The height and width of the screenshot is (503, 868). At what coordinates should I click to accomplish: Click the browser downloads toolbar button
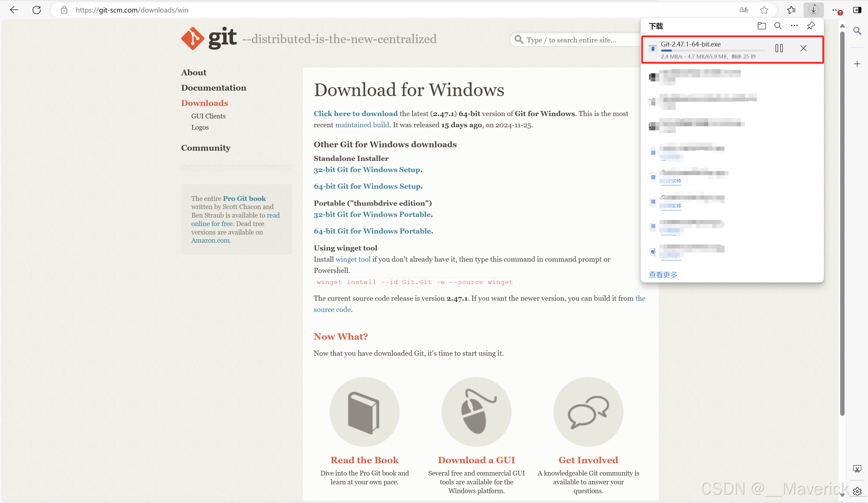(814, 10)
